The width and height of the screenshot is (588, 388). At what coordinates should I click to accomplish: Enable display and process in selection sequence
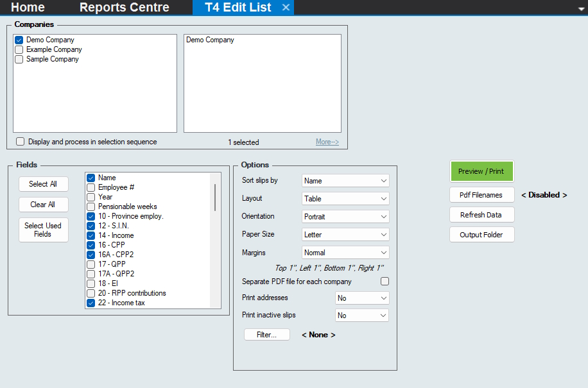[21, 142]
